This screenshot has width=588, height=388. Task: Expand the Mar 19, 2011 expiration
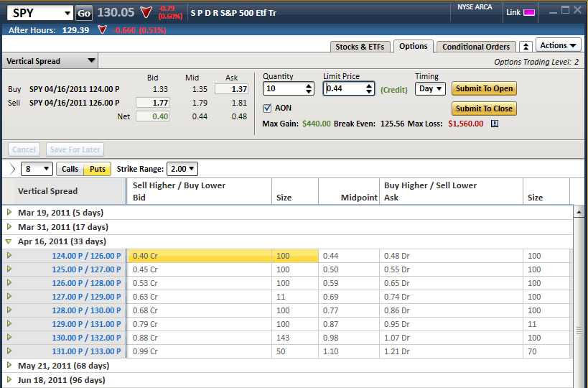tap(9, 213)
